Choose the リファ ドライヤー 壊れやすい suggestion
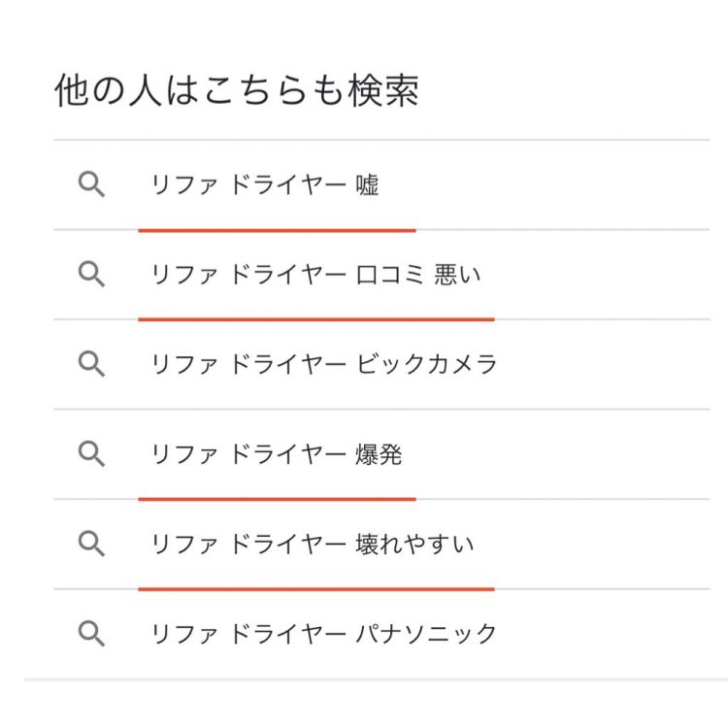The image size is (728, 728). (381, 545)
